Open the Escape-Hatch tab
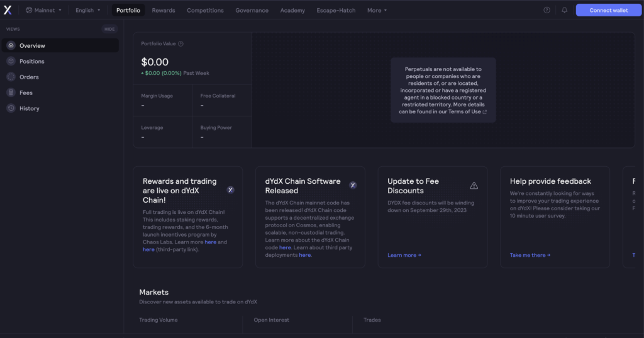The height and width of the screenshot is (338, 644). (x=334, y=10)
